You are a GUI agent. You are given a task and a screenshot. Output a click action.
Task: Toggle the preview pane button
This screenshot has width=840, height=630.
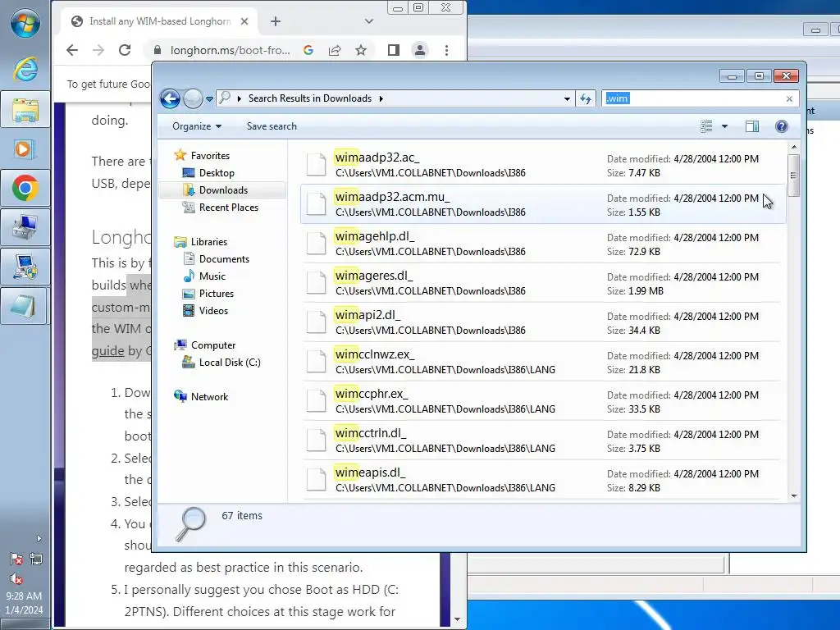coord(752,126)
